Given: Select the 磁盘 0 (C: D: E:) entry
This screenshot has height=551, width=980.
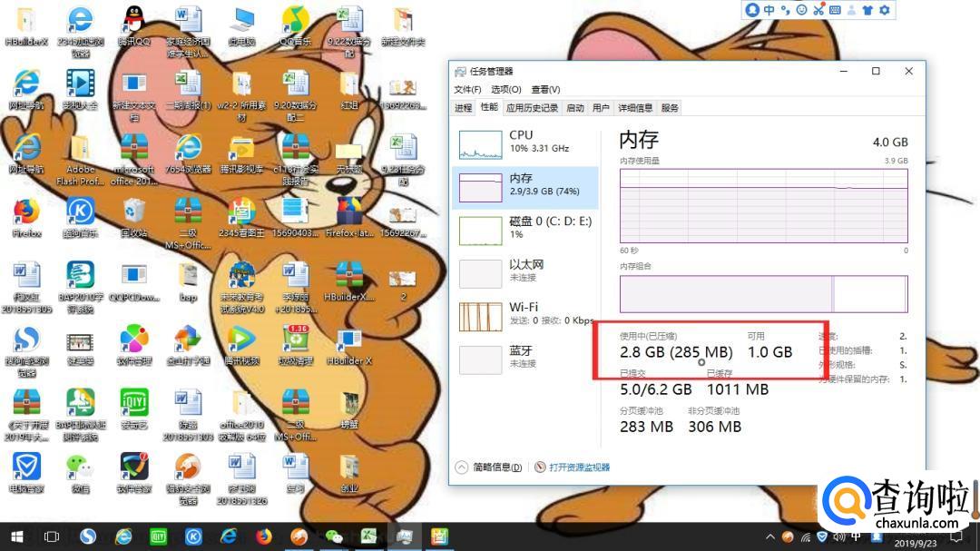Looking at the screenshot, I should pos(525,231).
